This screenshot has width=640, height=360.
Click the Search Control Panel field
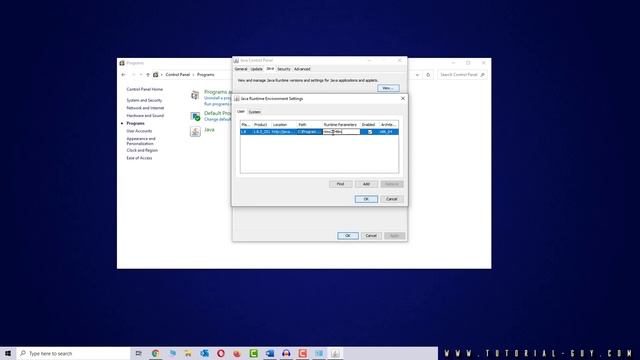pyautogui.click(x=462, y=75)
